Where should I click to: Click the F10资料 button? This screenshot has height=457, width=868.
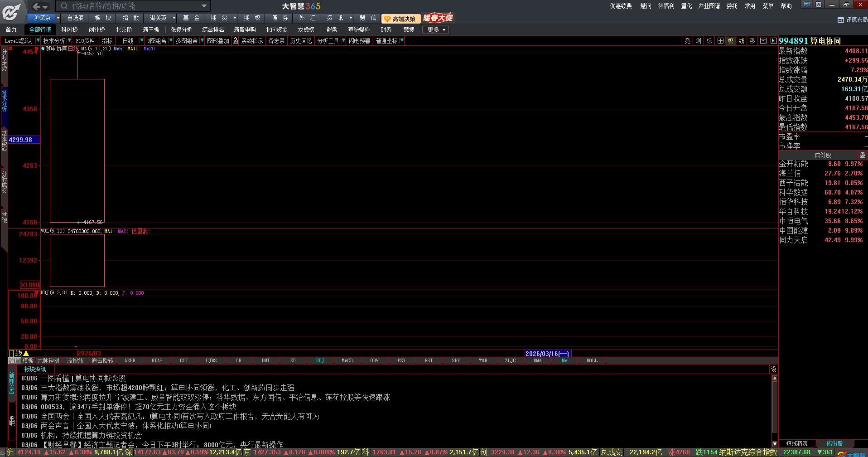[85, 41]
